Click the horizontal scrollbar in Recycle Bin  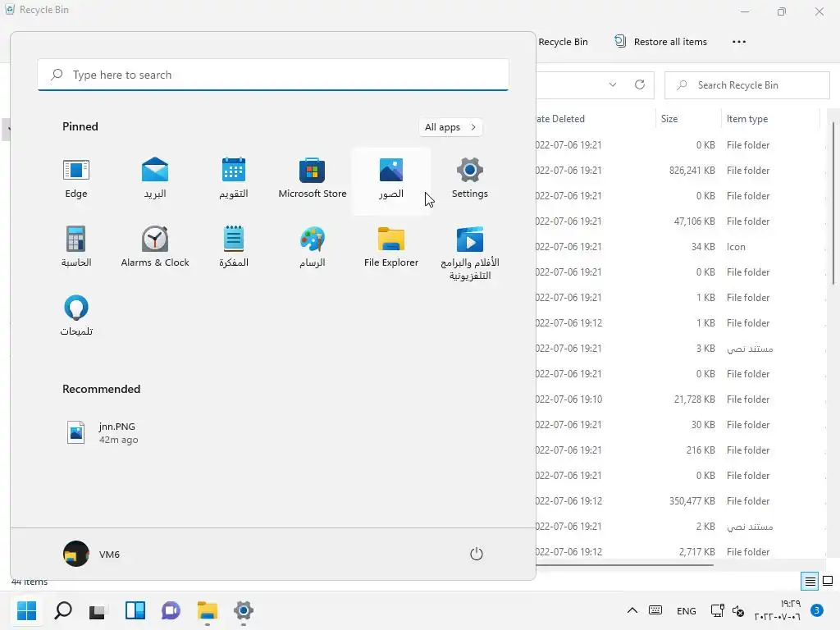click(624, 564)
